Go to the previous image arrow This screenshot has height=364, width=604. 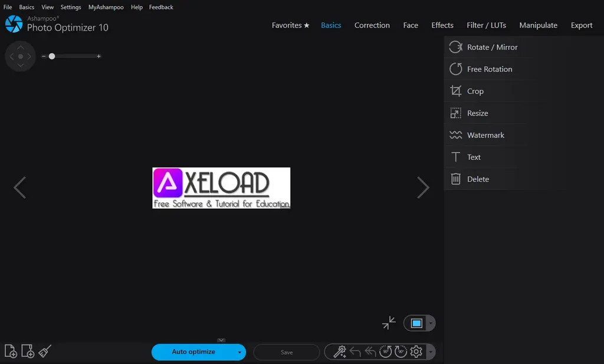tap(19, 188)
